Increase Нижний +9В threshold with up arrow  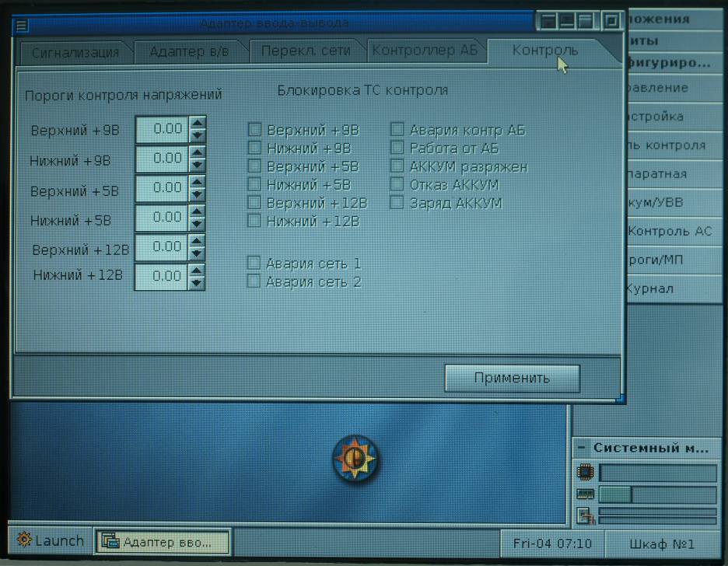198,152
